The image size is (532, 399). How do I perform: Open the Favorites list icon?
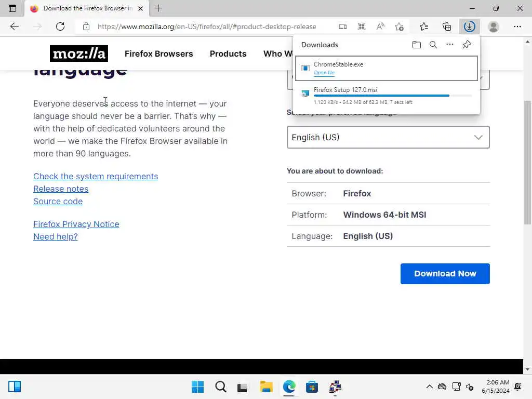pyautogui.click(x=424, y=26)
